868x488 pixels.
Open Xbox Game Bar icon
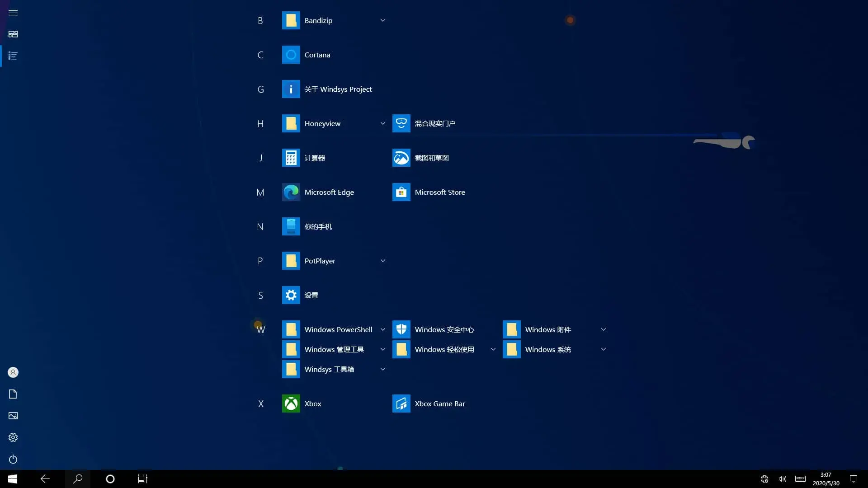[x=401, y=404]
